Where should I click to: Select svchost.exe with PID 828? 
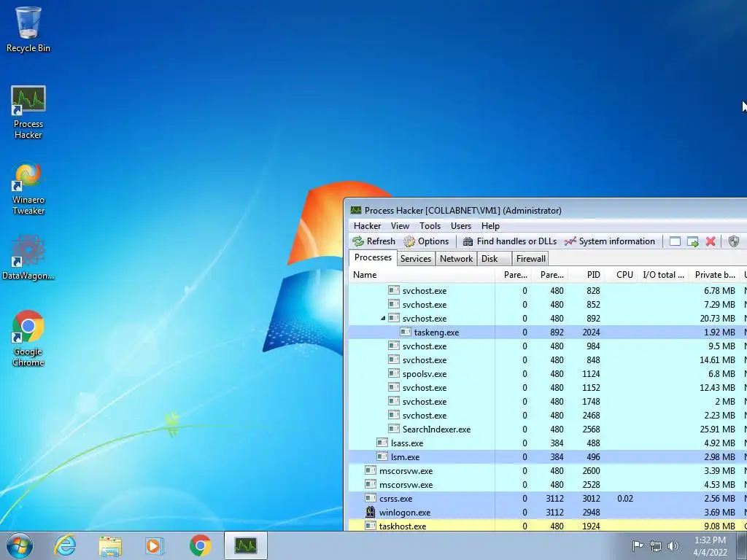pyautogui.click(x=548, y=290)
